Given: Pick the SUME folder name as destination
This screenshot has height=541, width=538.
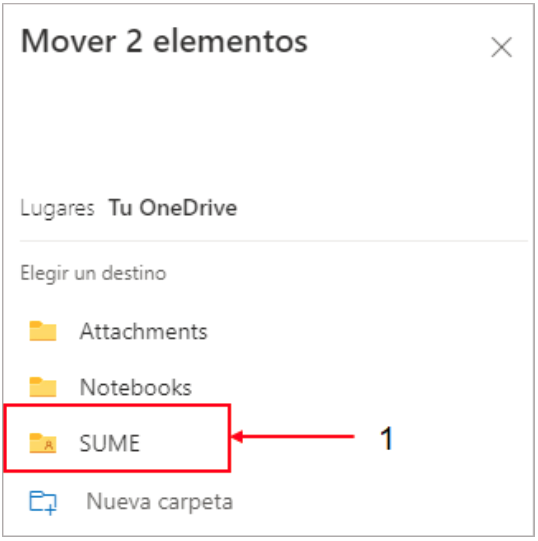Looking at the screenshot, I should pyautogui.click(x=110, y=443).
